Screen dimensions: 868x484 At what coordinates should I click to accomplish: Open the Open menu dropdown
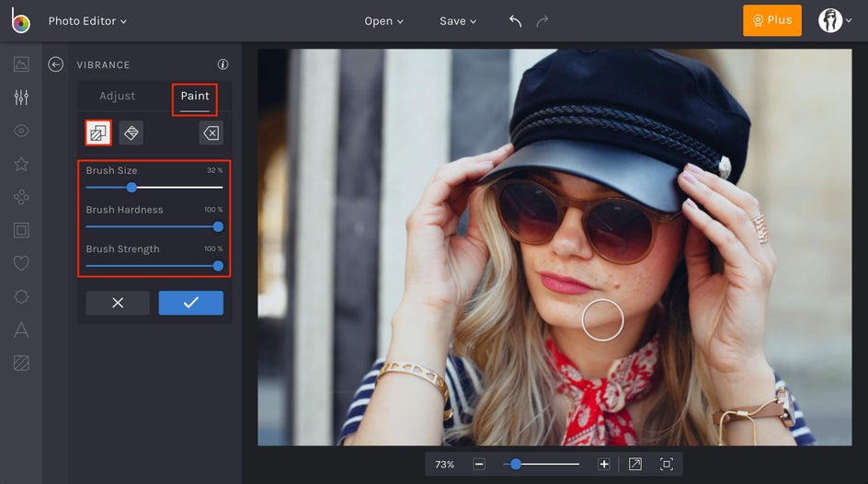point(383,21)
